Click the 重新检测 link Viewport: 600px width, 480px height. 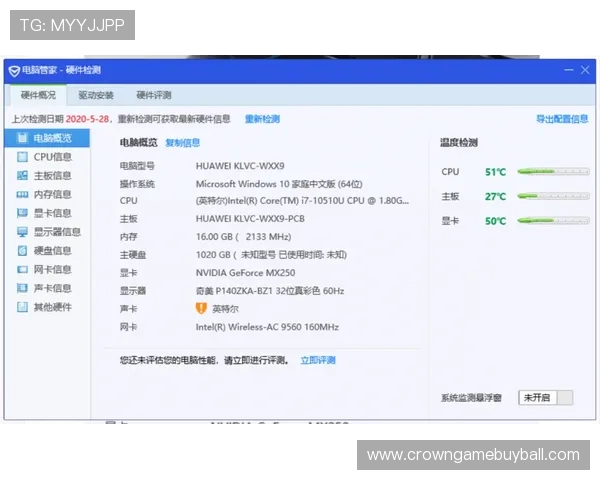[262, 119]
